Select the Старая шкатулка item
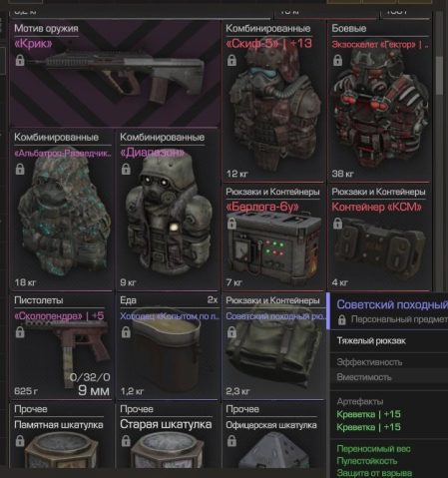The height and width of the screenshot is (478, 448). [168, 435]
